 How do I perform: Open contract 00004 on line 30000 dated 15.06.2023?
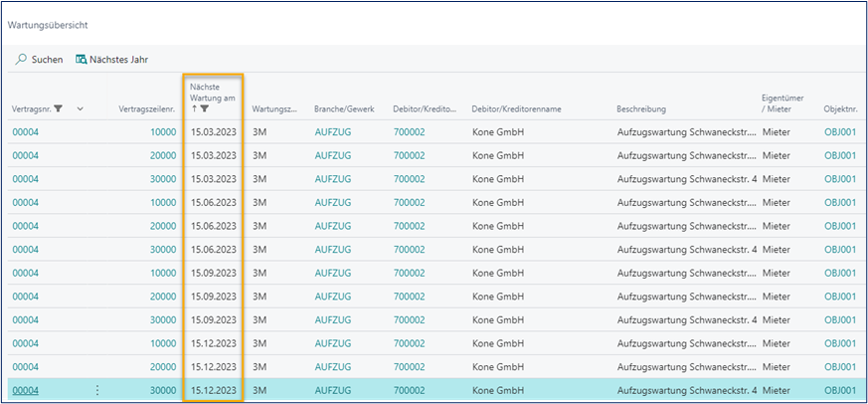pos(26,250)
